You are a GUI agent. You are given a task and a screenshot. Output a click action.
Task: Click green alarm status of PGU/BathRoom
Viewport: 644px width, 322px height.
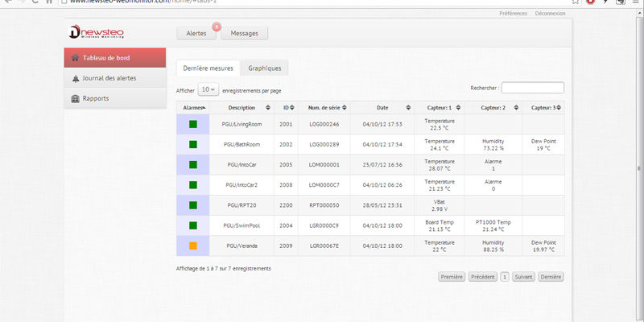[193, 145]
